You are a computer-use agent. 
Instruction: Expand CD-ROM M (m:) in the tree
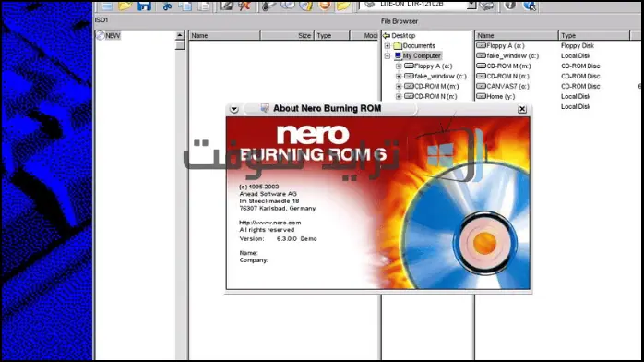point(399,86)
